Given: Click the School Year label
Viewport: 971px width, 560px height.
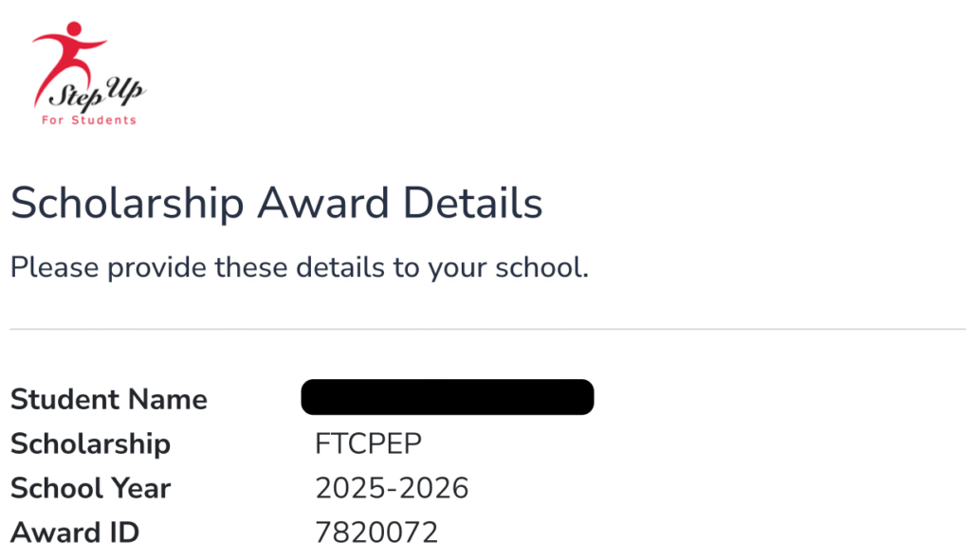Looking at the screenshot, I should pyautogui.click(x=90, y=488).
